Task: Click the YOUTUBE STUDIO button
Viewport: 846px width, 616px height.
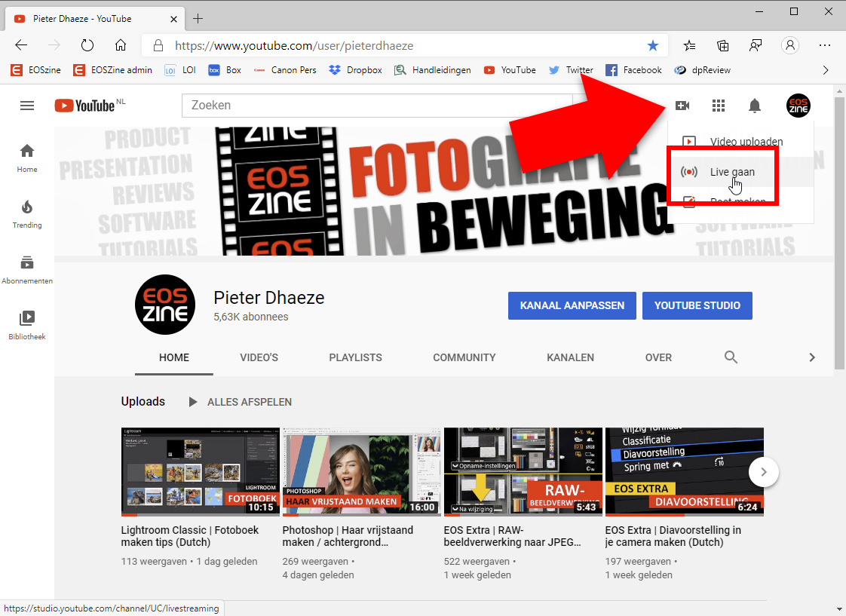Action: coord(697,305)
